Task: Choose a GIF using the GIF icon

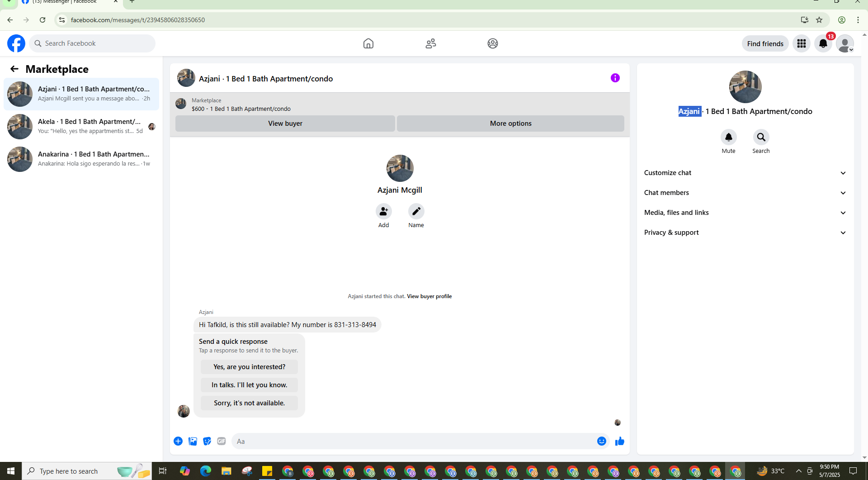Action: pos(221,441)
